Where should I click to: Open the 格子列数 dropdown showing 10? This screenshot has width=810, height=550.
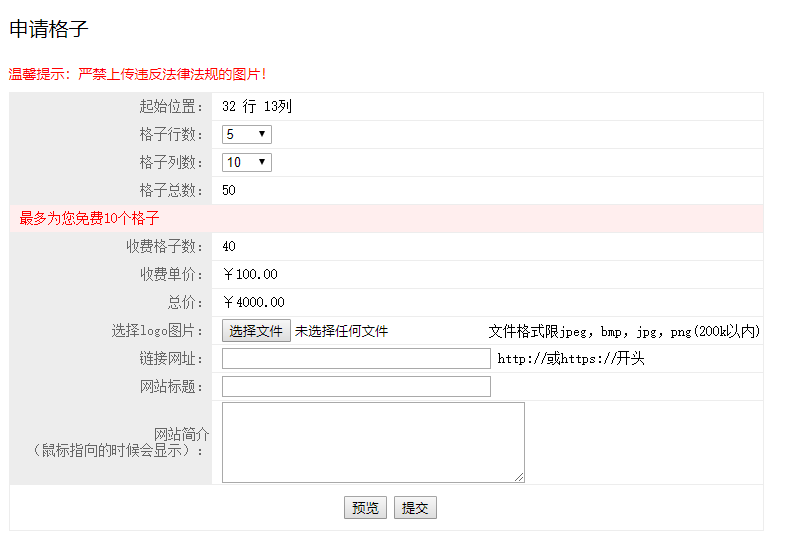246,162
